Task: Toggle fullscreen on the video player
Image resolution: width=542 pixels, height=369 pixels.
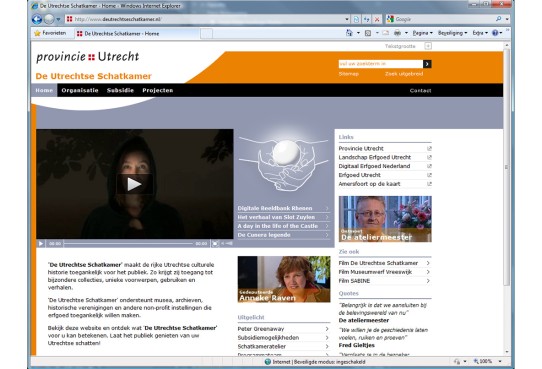Action: 215,244
